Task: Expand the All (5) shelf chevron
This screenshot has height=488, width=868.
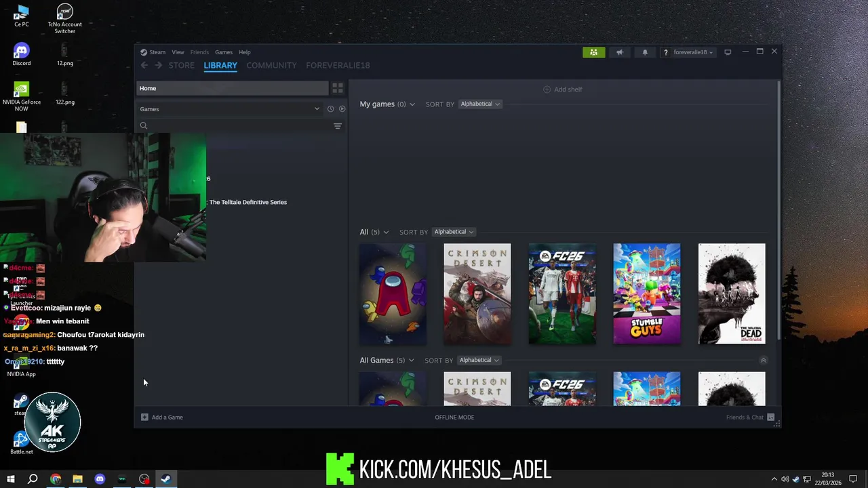Action: (386, 232)
